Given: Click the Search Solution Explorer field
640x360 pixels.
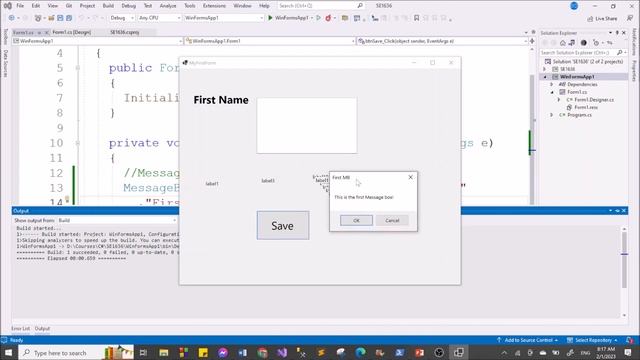Looking at the screenshot, I should pos(582,53).
